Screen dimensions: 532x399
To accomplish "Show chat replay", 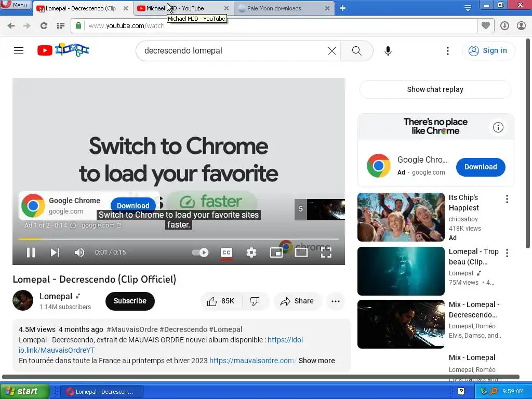I will click(435, 89).
